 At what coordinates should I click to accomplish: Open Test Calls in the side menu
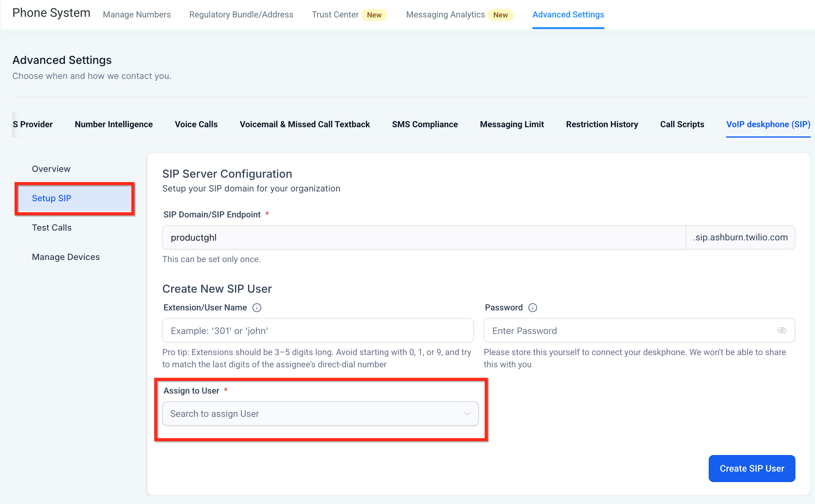[52, 227]
